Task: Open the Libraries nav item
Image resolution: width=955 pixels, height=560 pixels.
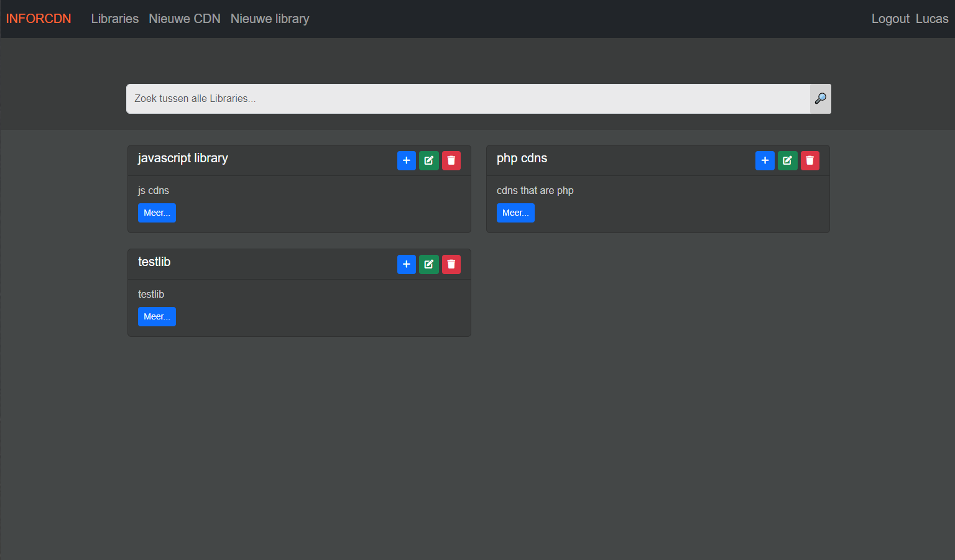Action: click(115, 19)
